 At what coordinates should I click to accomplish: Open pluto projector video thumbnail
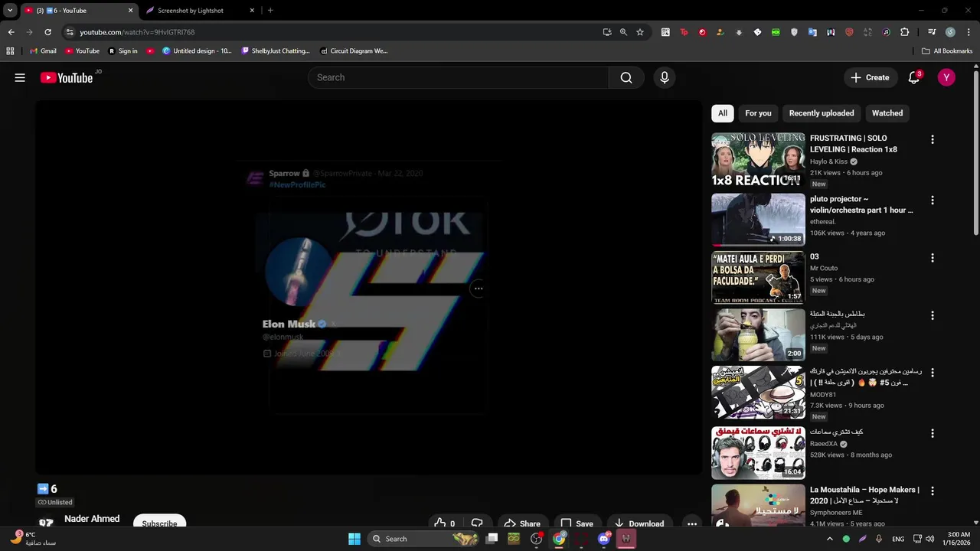(x=758, y=220)
